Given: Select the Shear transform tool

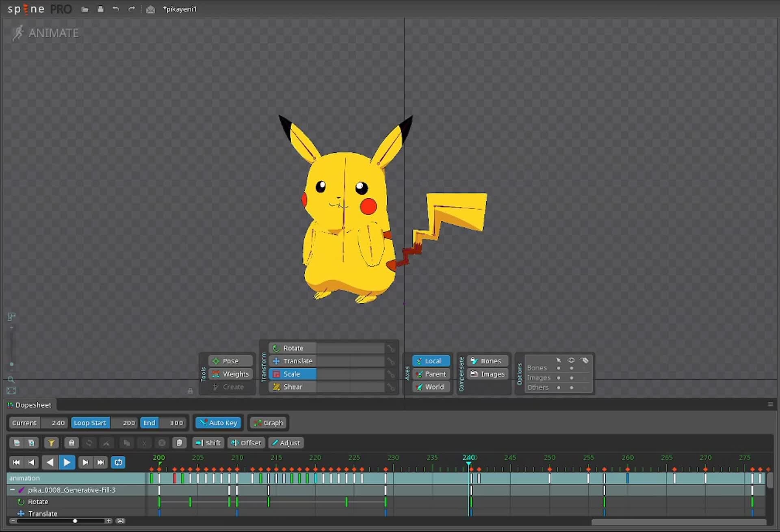Looking at the screenshot, I should tap(292, 387).
